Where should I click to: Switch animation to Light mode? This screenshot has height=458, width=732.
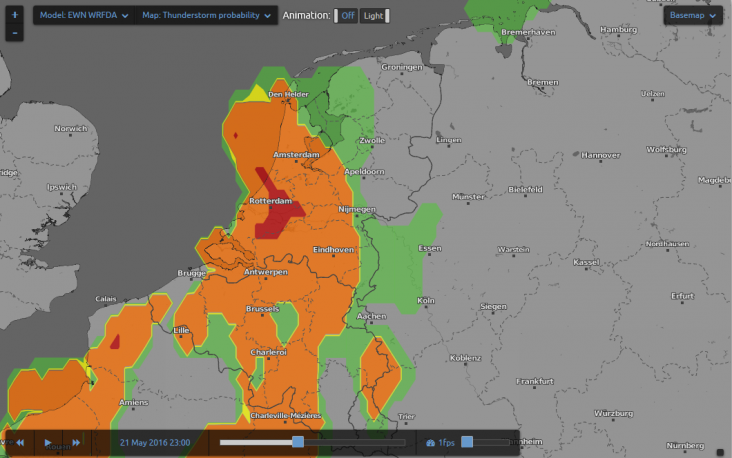(374, 16)
